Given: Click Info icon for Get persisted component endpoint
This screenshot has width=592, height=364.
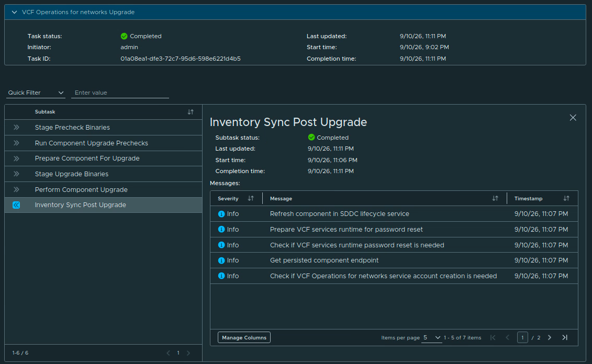Looking at the screenshot, I should click(x=221, y=260).
